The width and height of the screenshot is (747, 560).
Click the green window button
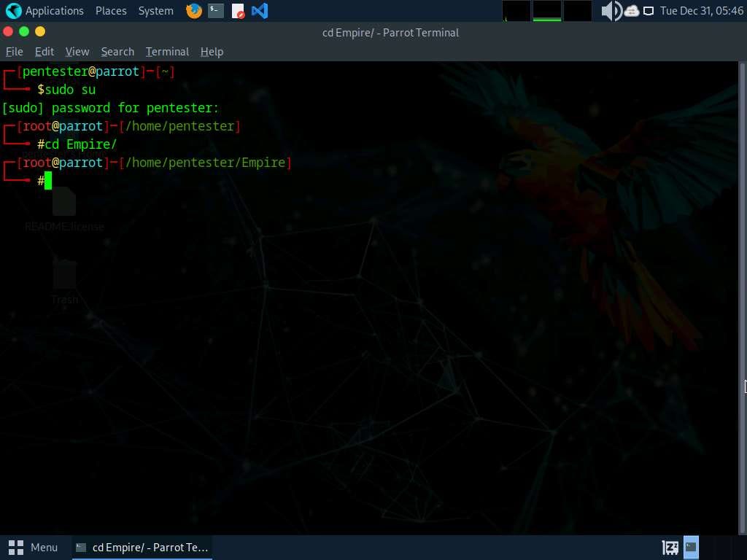(x=24, y=31)
